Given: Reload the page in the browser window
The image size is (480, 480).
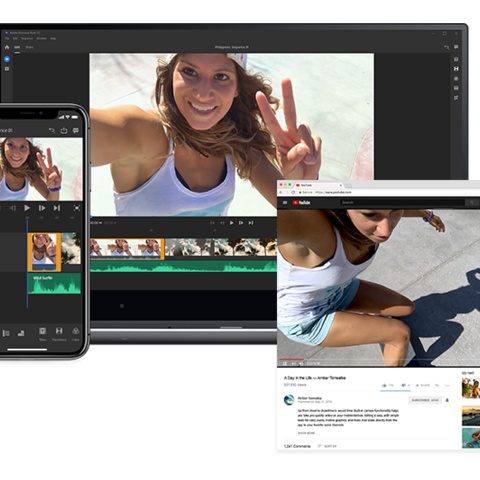Looking at the screenshot, I should [293, 192].
